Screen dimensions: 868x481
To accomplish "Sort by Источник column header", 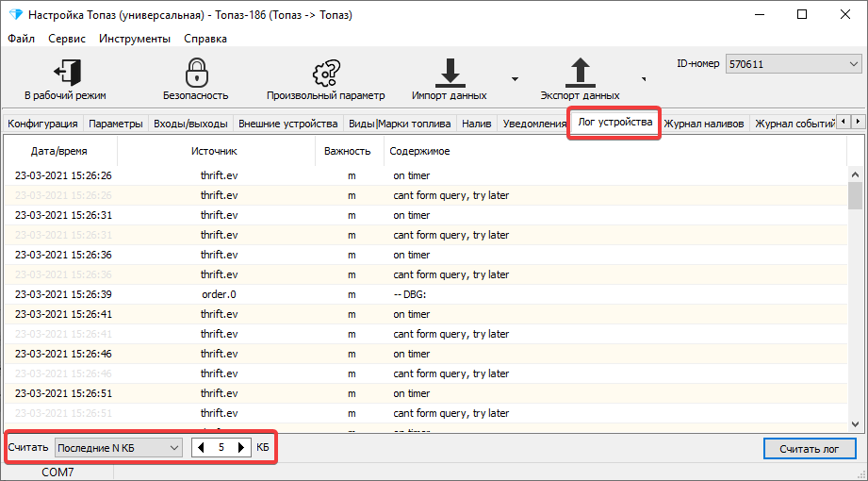I will coord(214,151).
